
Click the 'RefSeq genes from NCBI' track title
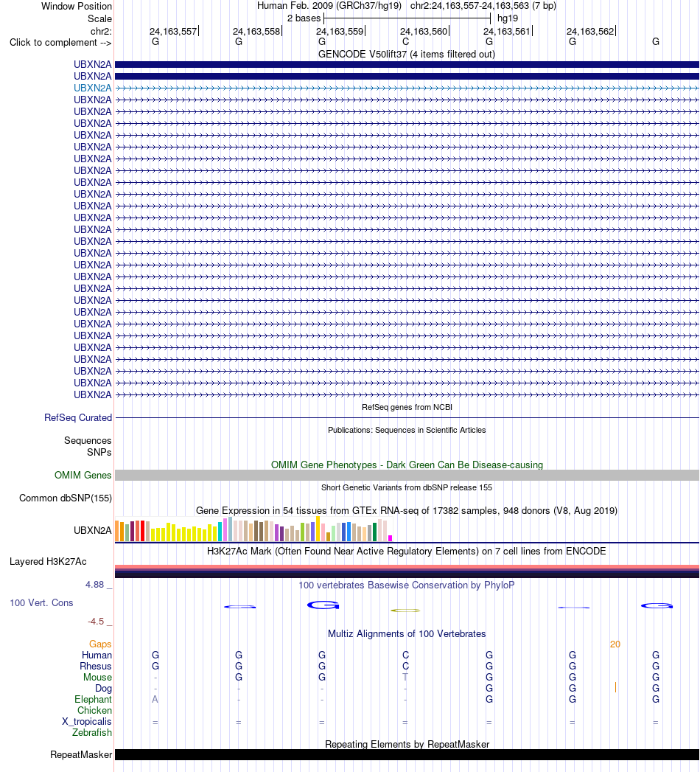pyautogui.click(x=407, y=407)
